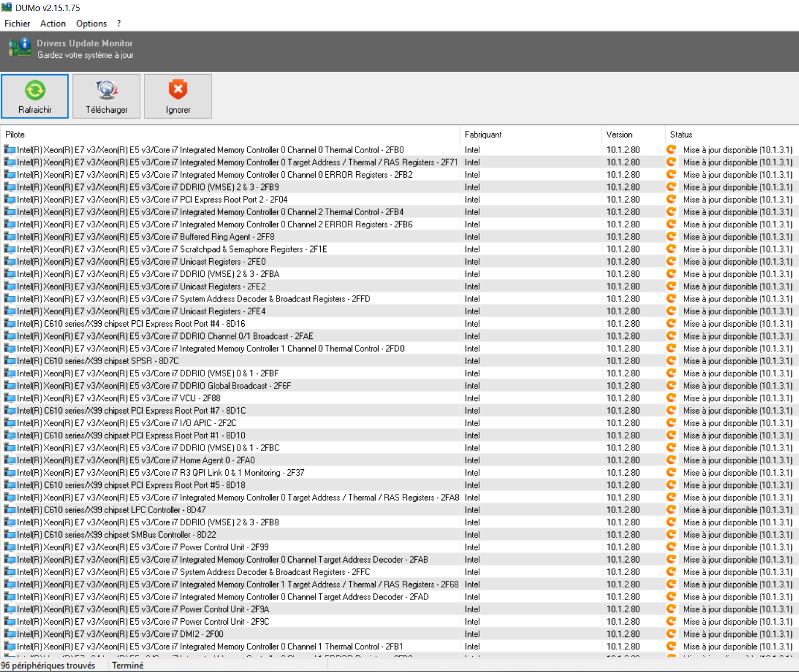Open the ? help menu
The image size is (799, 672).
click(x=119, y=23)
